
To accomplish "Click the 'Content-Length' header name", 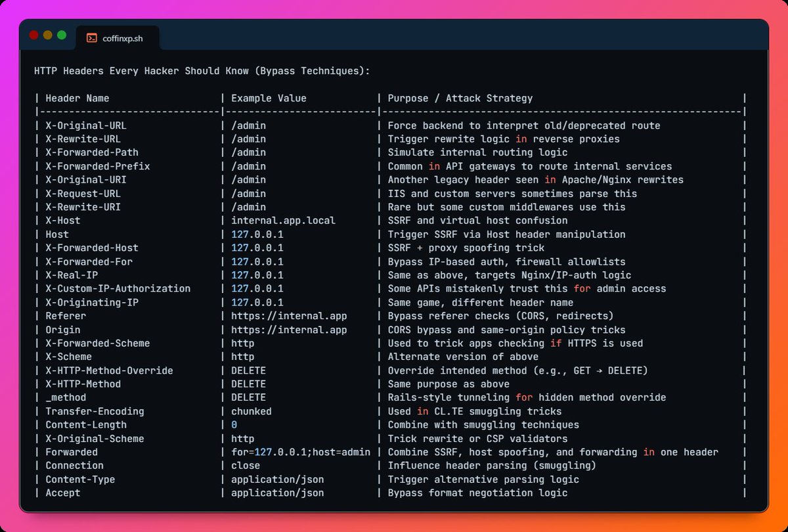I will pos(86,425).
